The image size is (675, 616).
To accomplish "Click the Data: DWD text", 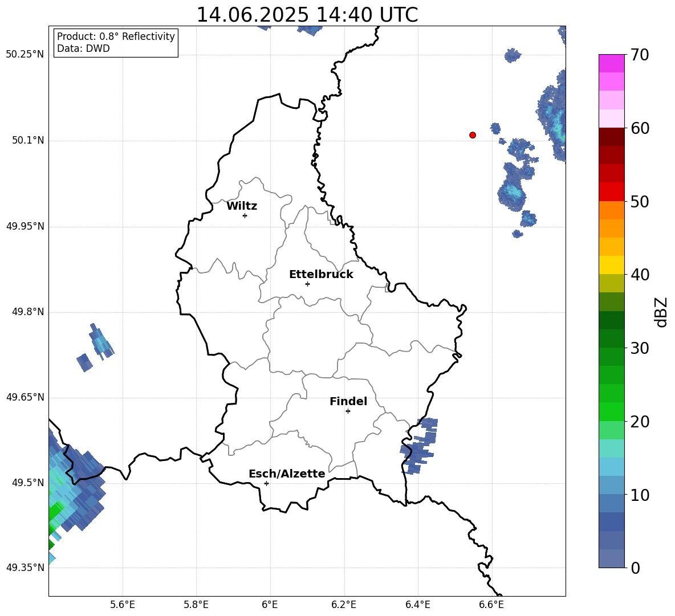I will (83, 48).
